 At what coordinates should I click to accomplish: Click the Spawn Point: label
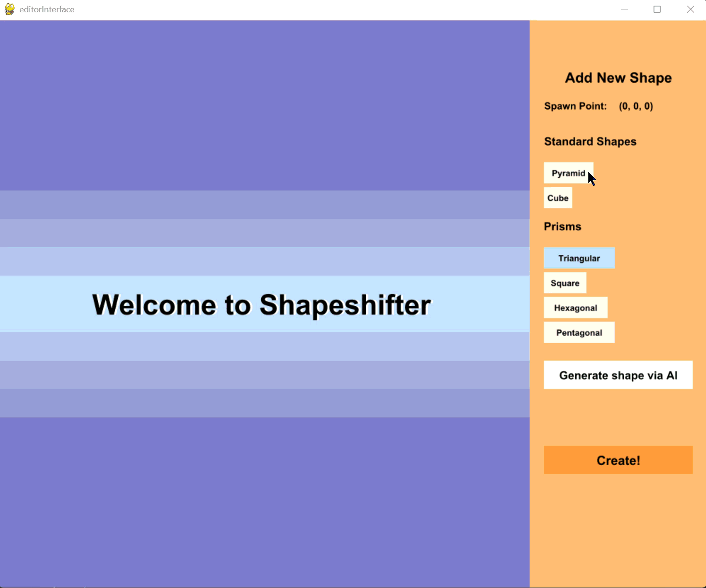click(576, 106)
